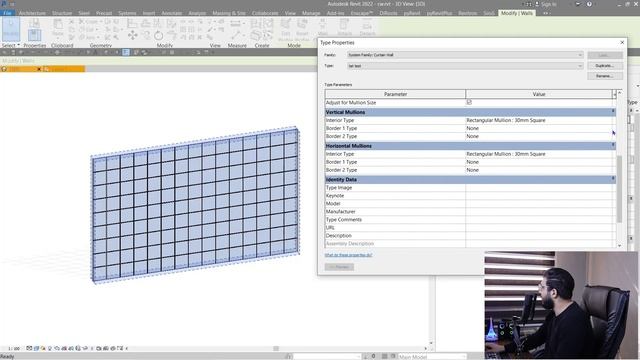Viewport: 640px width, 360px height.
Task: Switch to the Insert ribbon tab
Action: [x=149, y=13]
